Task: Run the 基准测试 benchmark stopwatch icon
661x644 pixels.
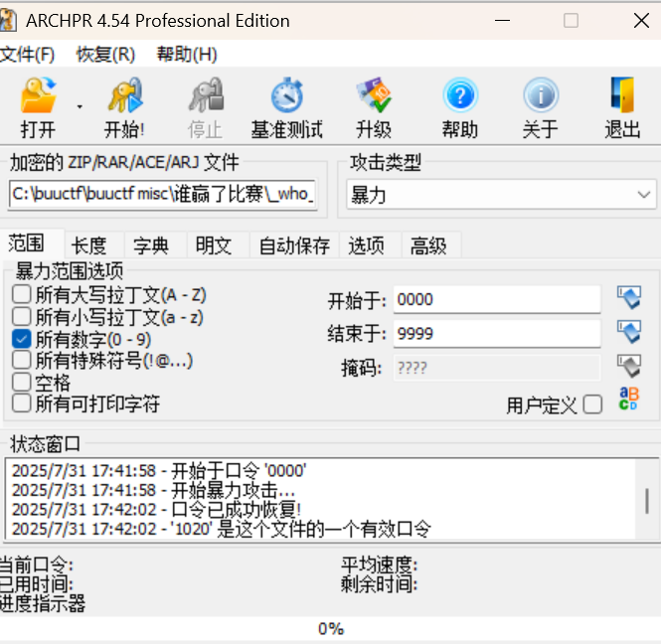Action: (287, 95)
